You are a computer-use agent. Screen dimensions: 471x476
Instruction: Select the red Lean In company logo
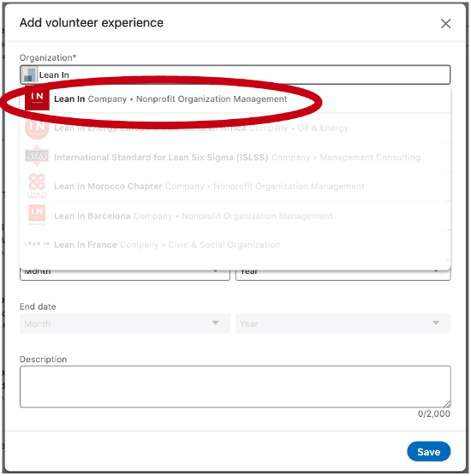point(37,98)
